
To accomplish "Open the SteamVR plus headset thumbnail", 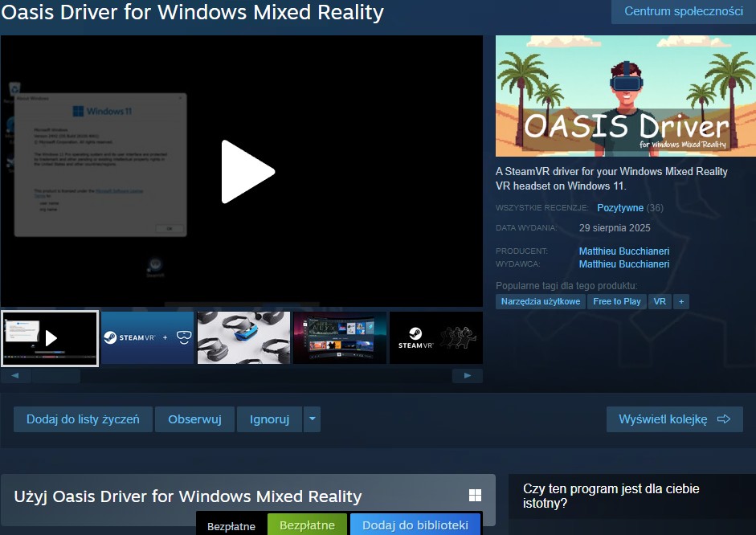I will (x=148, y=337).
